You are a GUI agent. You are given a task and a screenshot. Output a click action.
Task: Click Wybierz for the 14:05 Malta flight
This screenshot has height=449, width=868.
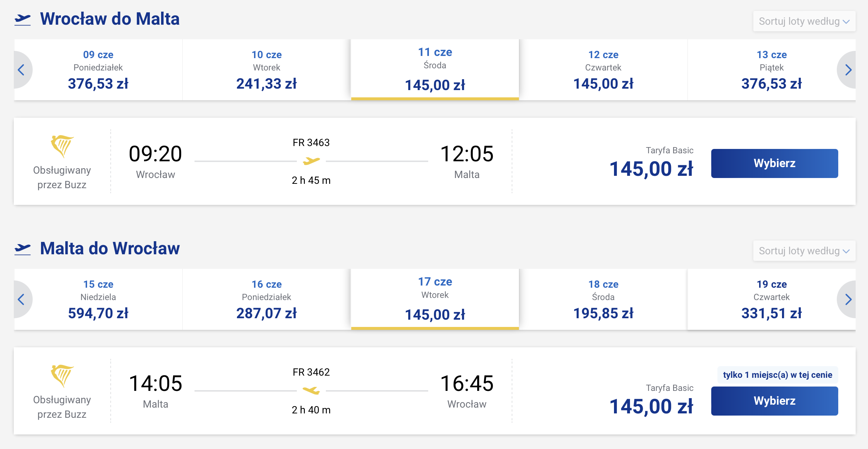[x=774, y=401]
